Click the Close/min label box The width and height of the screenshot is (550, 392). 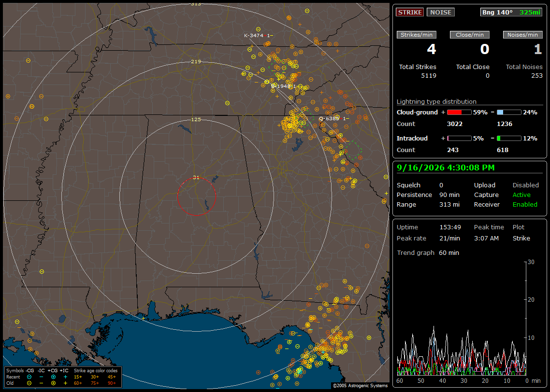pyautogui.click(x=470, y=35)
